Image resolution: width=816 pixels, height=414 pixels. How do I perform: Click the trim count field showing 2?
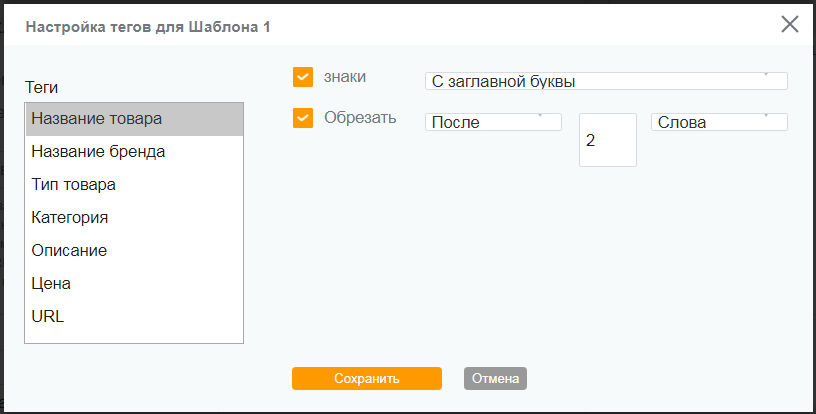click(x=607, y=140)
